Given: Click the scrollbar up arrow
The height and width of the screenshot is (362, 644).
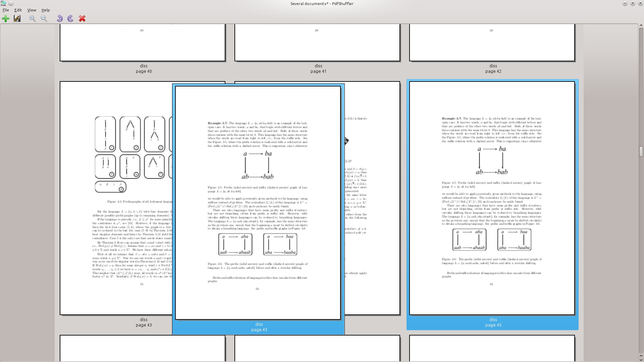Looking at the screenshot, I should pyautogui.click(x=641, y=26).
